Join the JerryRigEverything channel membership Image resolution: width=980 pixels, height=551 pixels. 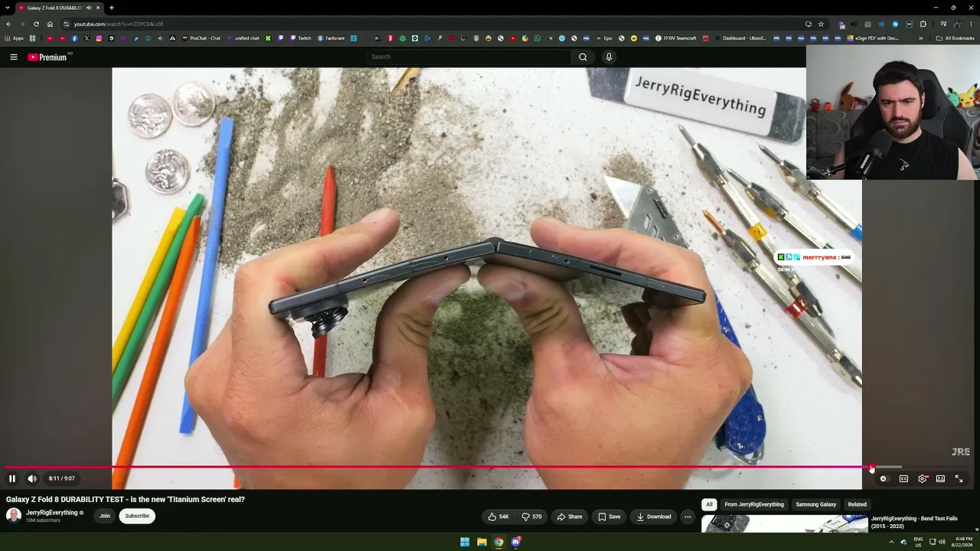[104, 516]
